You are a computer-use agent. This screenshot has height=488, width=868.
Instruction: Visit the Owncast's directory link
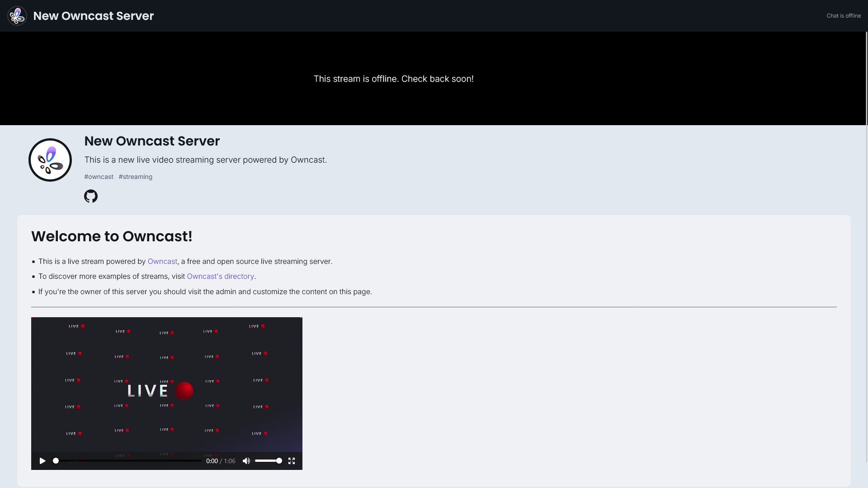pyautogui.click(x=221, y=277)
